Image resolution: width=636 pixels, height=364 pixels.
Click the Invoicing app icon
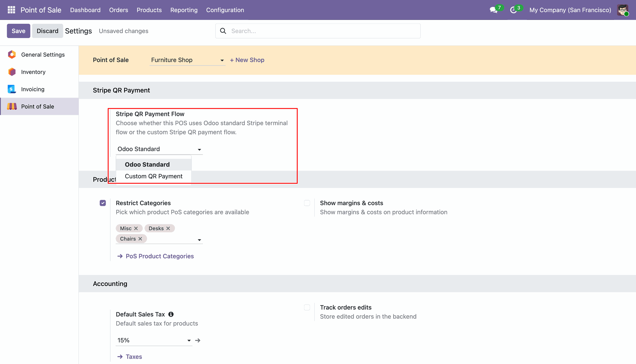12,89
